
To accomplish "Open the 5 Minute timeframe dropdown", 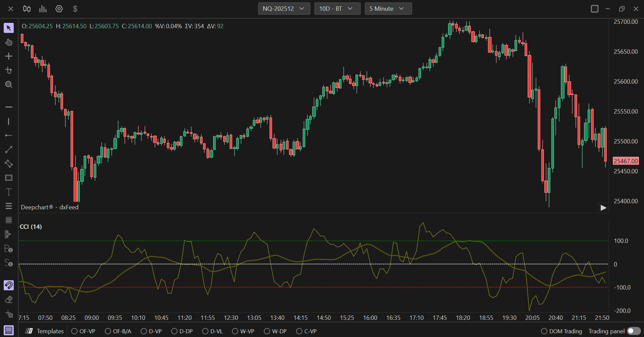I will point(388,9).
